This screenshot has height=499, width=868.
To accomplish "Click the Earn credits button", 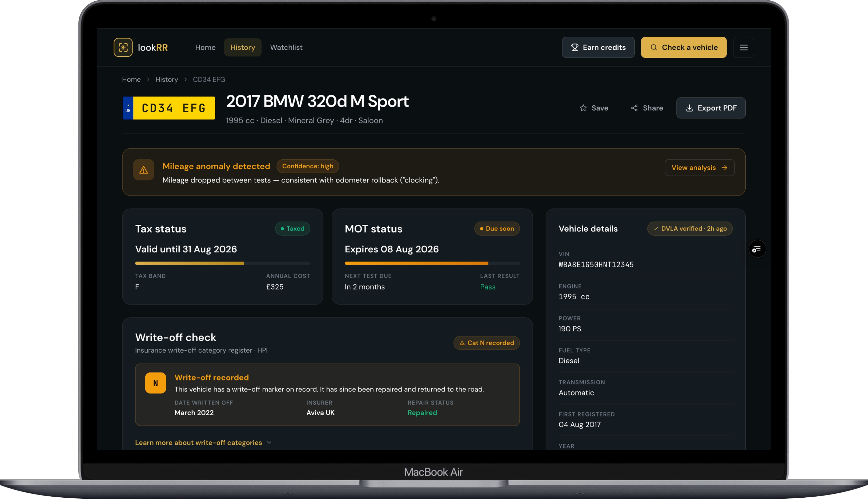I will [x=598, y=47].
